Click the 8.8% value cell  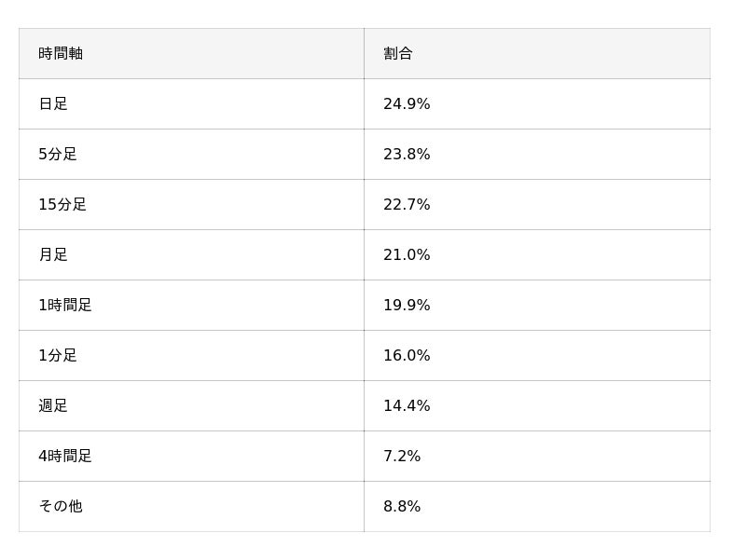402,507
